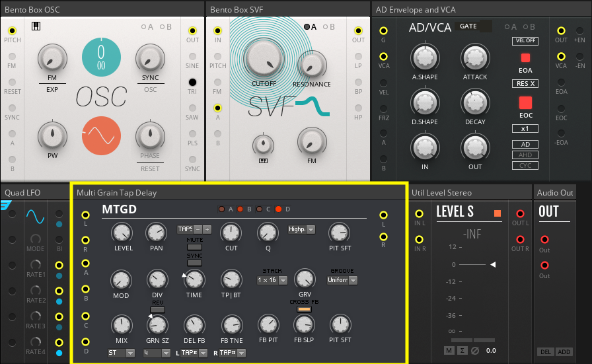Open the L TAP# dropdown

pyautogui.click(x=194, y=353)
